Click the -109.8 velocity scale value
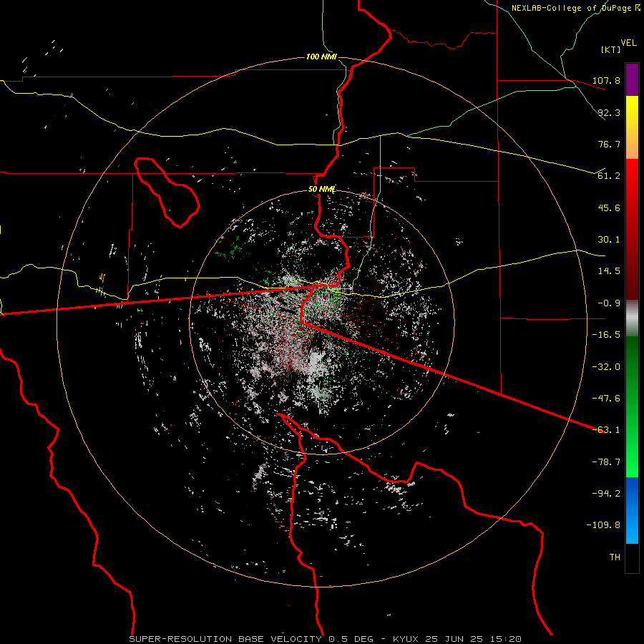 coord(603,525)
